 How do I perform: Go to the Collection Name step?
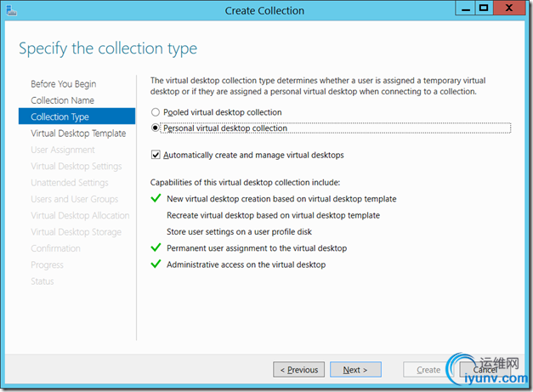tap(63, 100)
